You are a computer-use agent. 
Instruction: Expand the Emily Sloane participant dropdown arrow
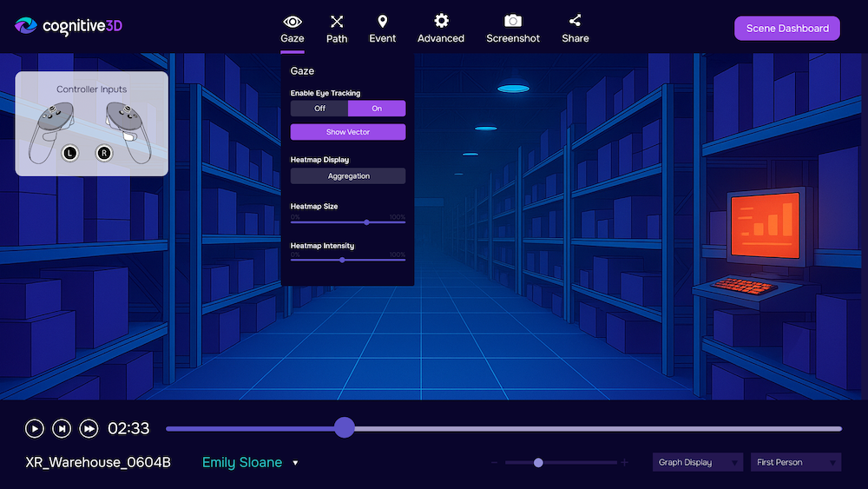(295, 463)
